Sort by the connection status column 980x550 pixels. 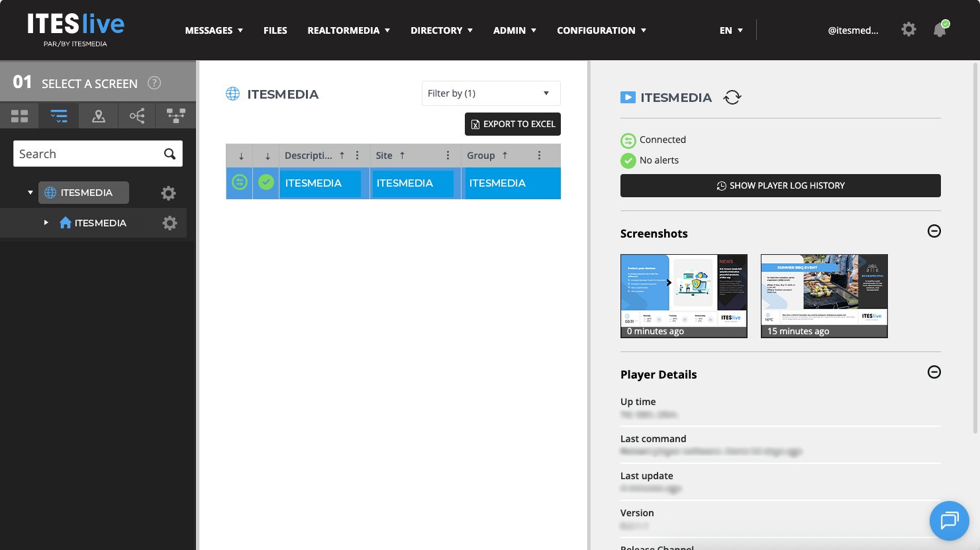tap(240, 156)
